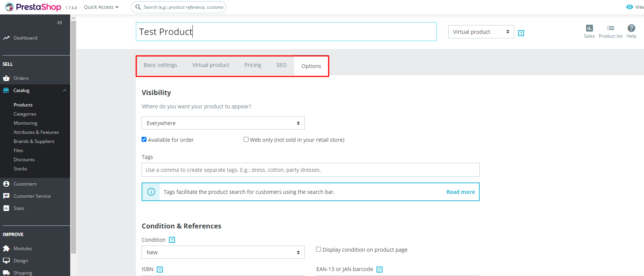Click the Read more link
The height and width of the screenshot is (276, 644).
pos(460,192)
